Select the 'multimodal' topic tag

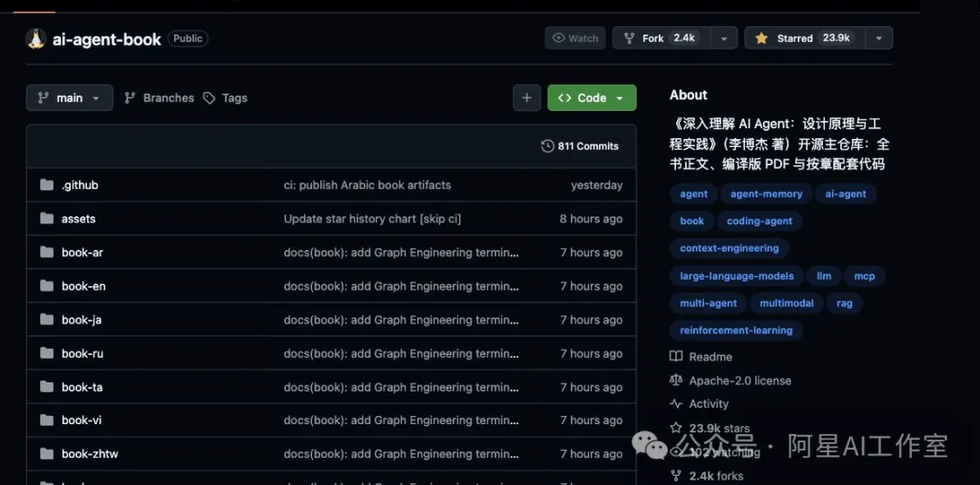coord(786,303)
